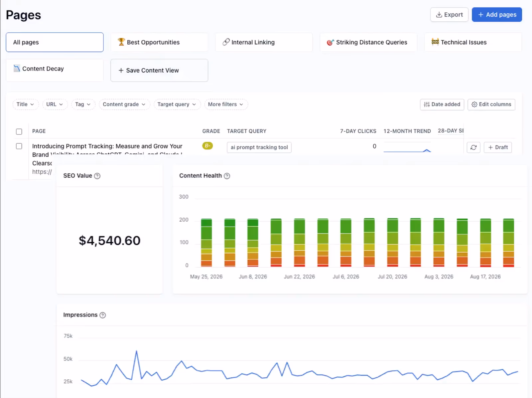Click the 12-MONTH TREND column header

coord(407,131)
